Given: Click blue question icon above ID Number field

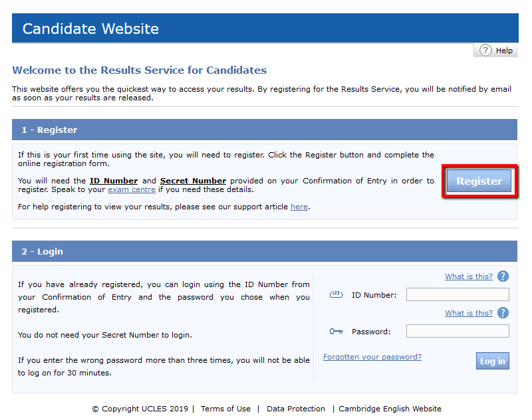Looking at the screenshot, I should coord(503,276).
